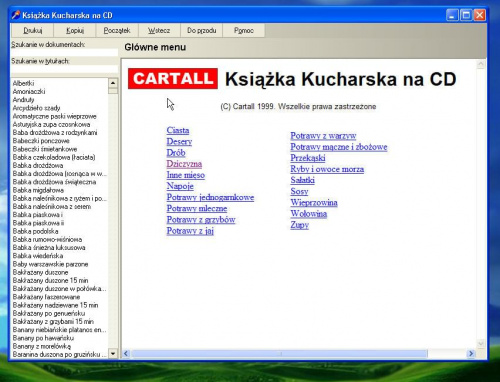Select Babka piaskowa ii recipe

(x=38, y=223)
